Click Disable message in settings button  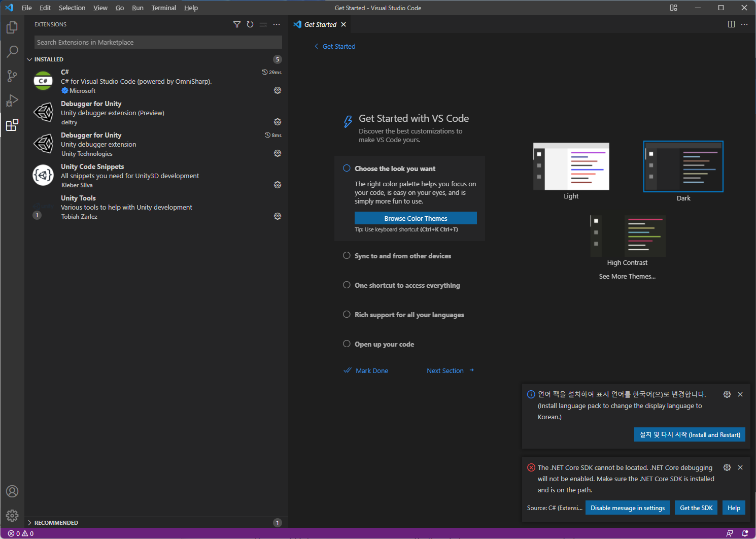628,508
